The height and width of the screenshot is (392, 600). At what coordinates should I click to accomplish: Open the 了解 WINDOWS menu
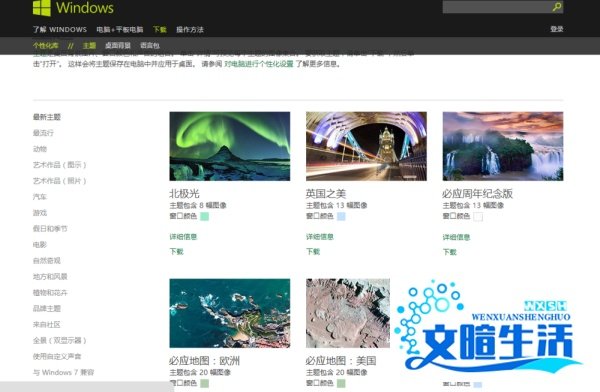tap(60, 29)
